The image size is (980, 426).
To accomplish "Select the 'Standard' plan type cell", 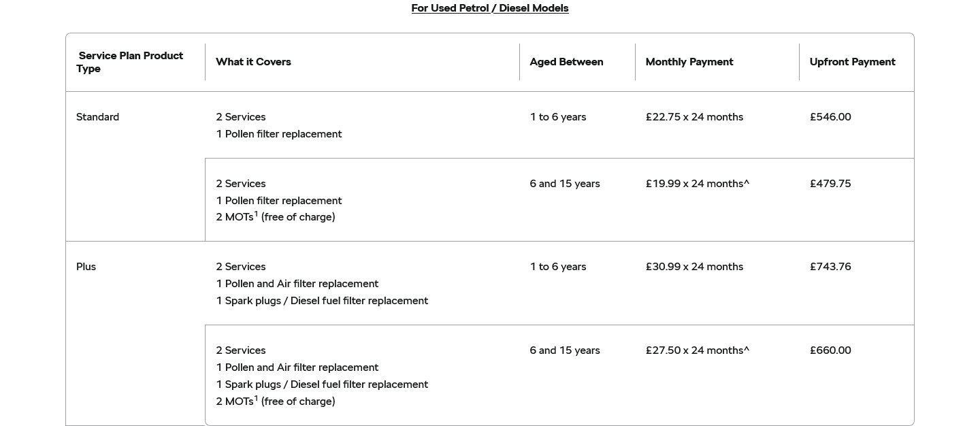I will point(97,117).
